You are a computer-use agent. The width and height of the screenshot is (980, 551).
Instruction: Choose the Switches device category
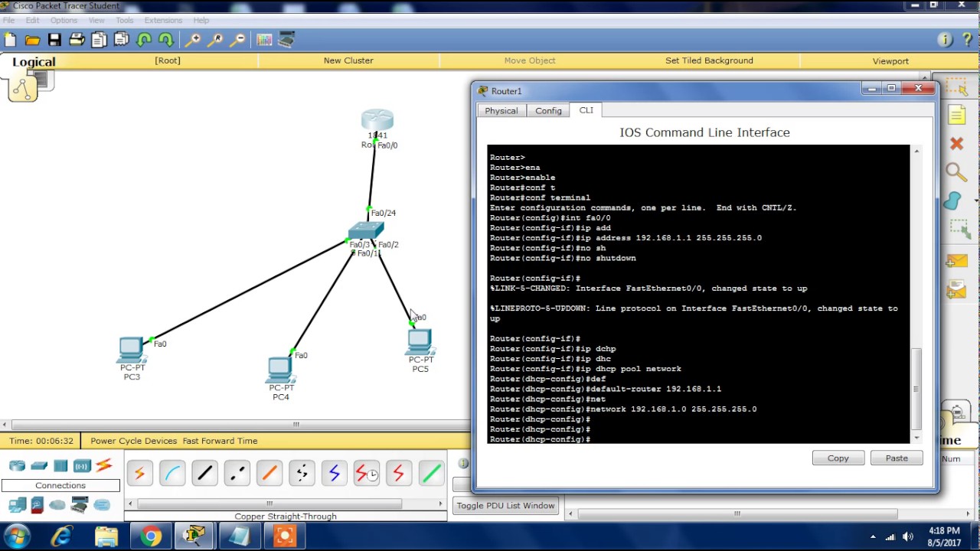click(39, 465)
